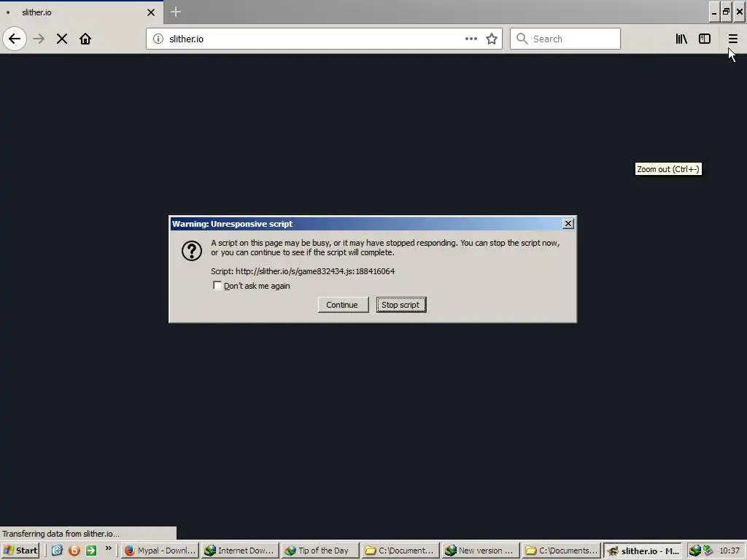Click Stop script button
The height and width of the screenshot is (560, 747).
click(401, 305)
